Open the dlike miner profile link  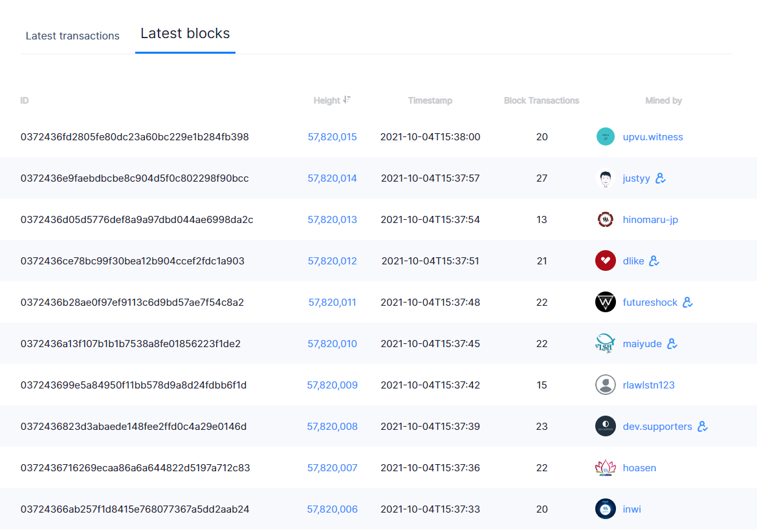633,261
